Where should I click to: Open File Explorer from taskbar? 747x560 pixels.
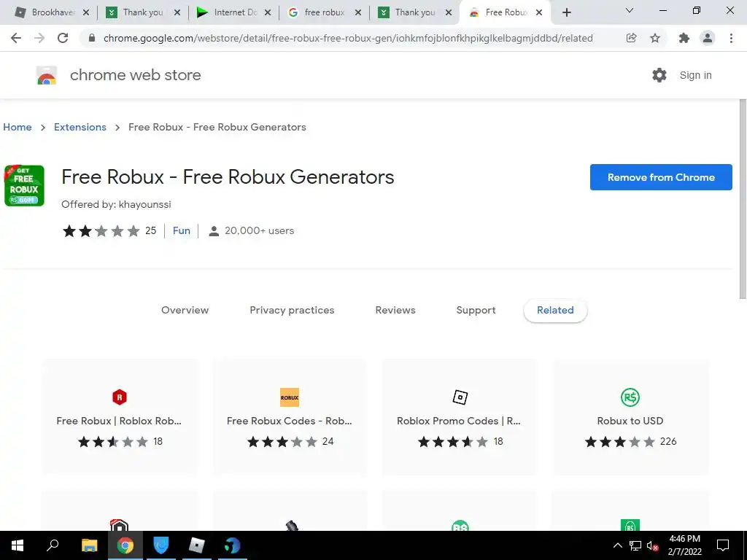[x=89, y=545]
